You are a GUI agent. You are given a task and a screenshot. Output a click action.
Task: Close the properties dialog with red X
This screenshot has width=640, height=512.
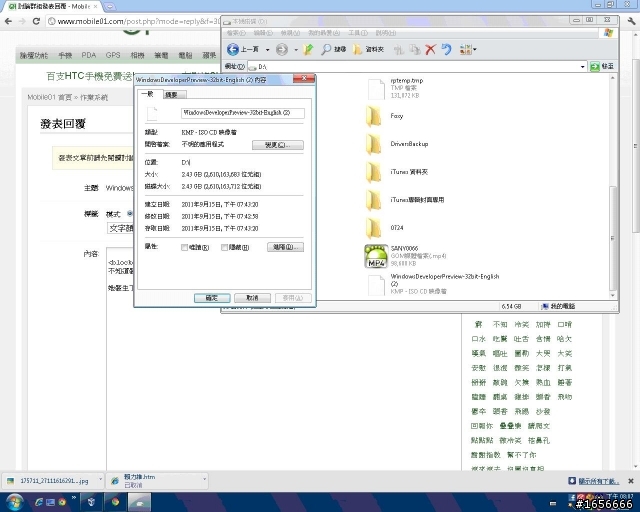(x=304, y=78)
